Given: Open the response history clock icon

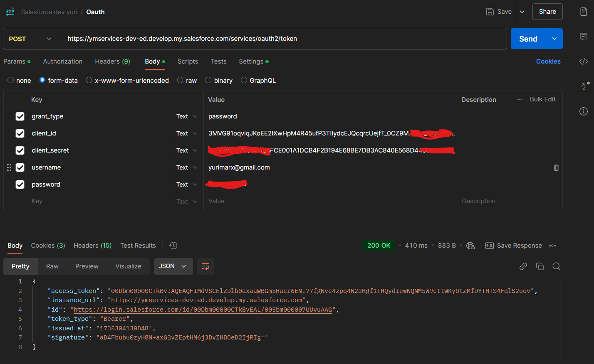Looking at the screenshot, I should [173, 246].
